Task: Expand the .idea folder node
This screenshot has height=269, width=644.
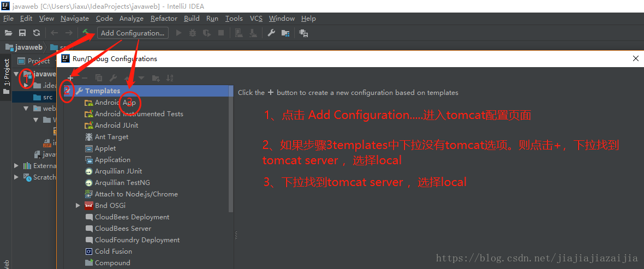Action: [x=26, y=86]
